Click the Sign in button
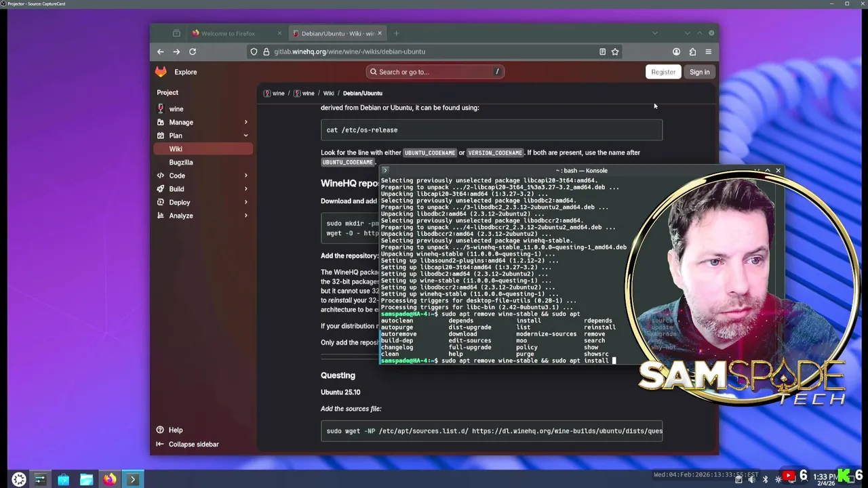868x488 pixels. point(699,72)
